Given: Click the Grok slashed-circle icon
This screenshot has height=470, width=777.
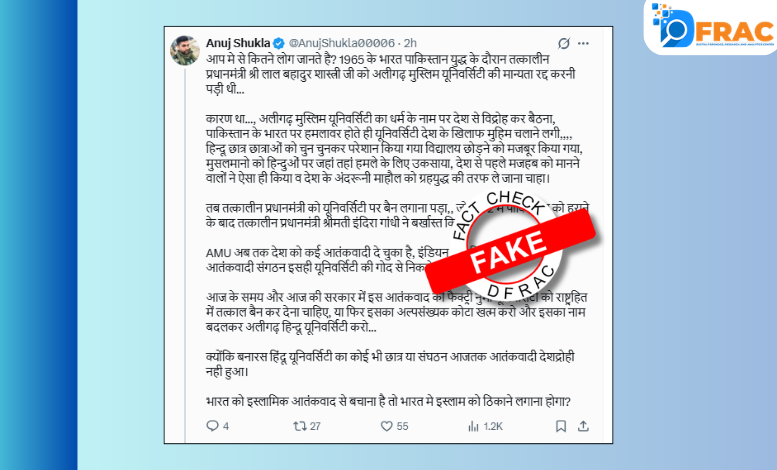Looking at the screenshot, I should pos(563,44).
